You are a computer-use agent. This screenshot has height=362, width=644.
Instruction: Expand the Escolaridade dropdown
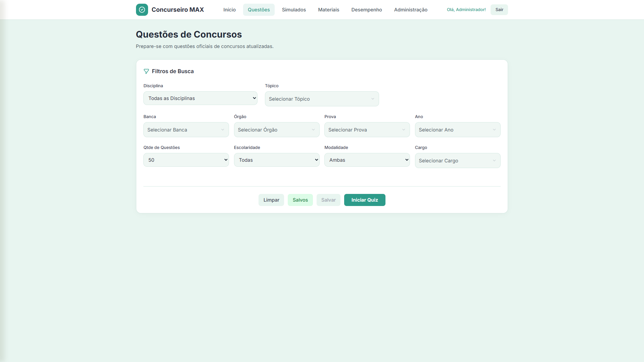click(x=276, y=160)
